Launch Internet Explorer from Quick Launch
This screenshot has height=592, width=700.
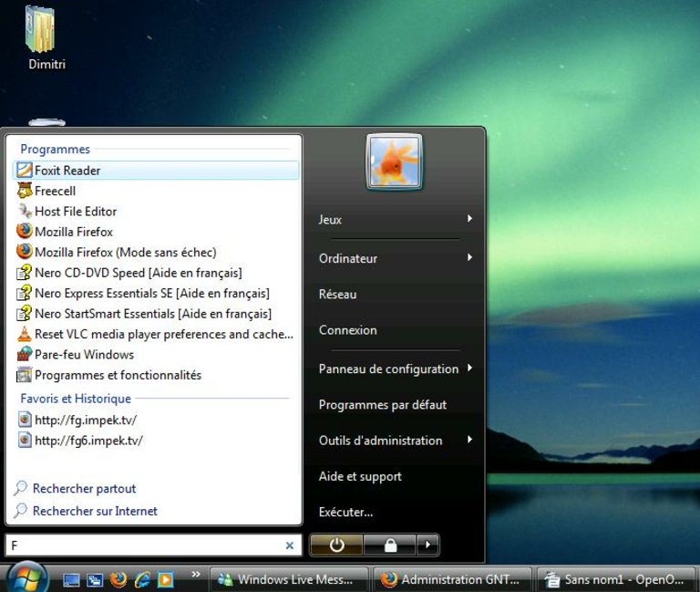pos(142,580)
